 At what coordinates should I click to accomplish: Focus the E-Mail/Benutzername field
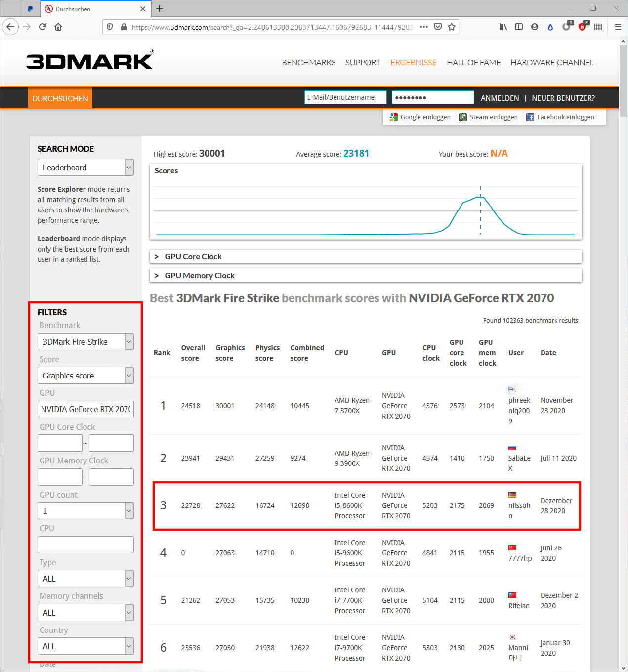click(x=345, y=97)
